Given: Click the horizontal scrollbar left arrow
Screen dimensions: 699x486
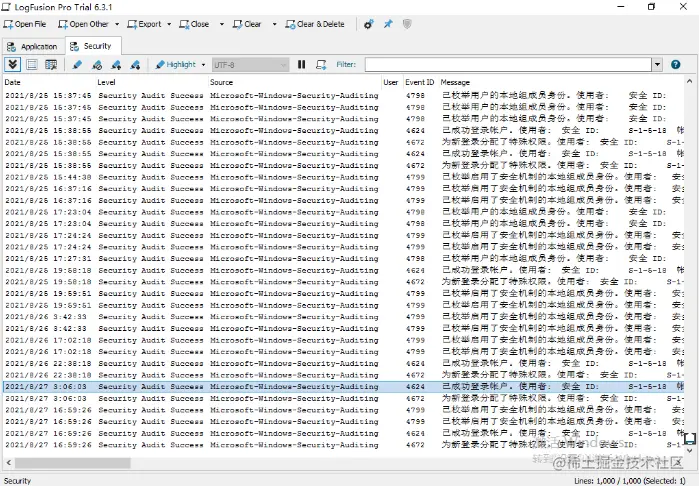Looking at the screenshot, I should pyautogui.click(x=8, y=463).
